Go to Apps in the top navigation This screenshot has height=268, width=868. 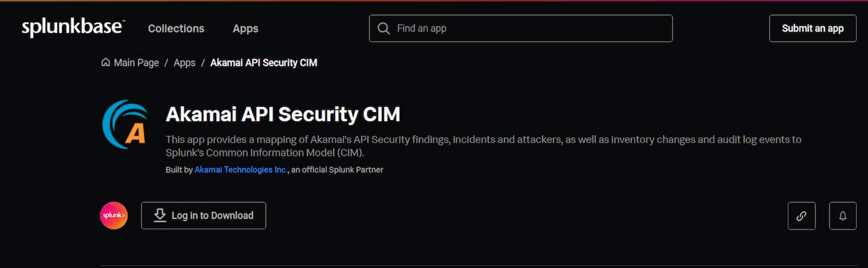[x=245, y=28]
